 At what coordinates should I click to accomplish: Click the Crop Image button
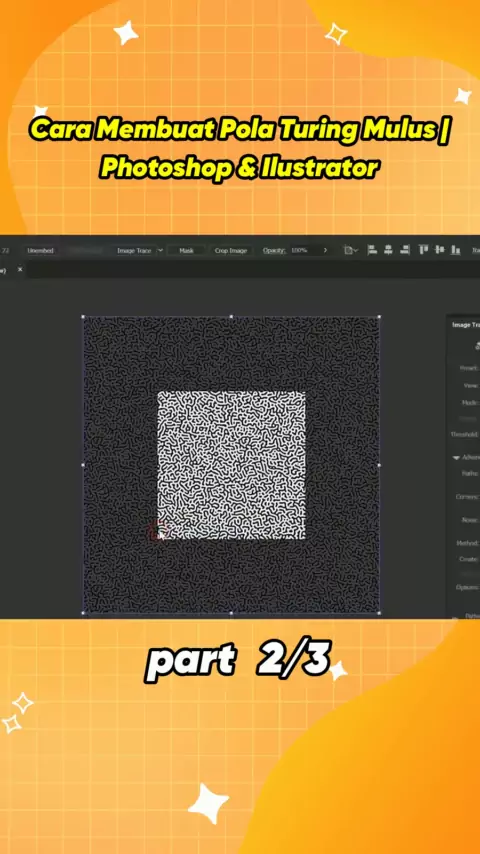click(x=230, y=251)
